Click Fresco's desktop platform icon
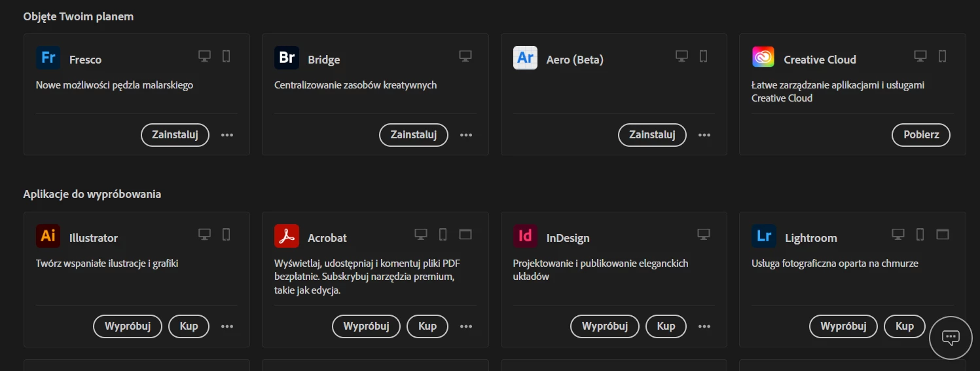 point(205,56)
